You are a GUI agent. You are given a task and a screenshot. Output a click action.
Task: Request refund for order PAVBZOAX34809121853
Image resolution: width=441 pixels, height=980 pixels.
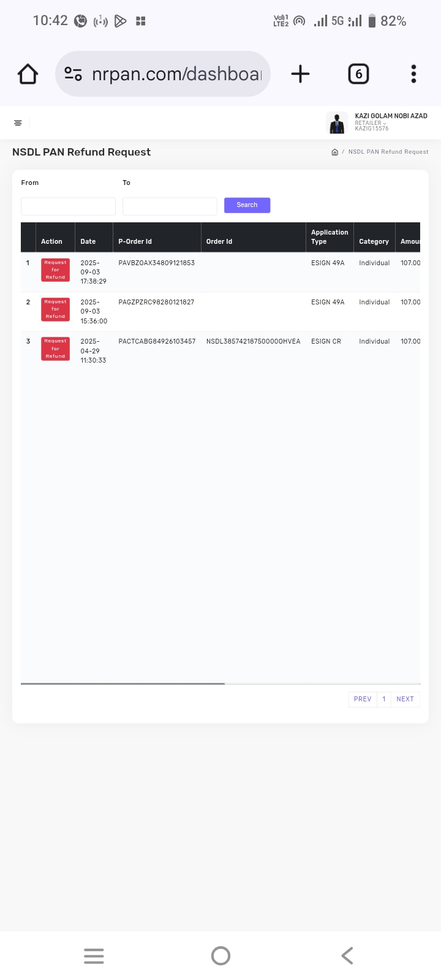click(55, 270)
